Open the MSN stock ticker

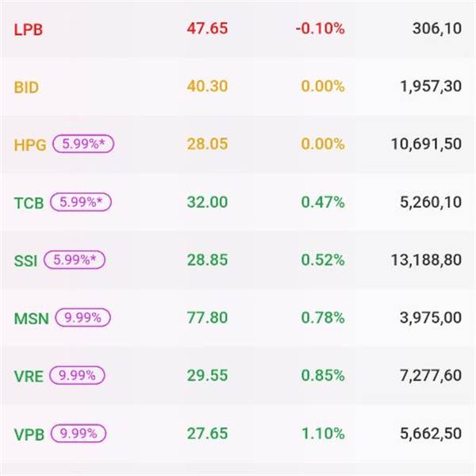32,318
